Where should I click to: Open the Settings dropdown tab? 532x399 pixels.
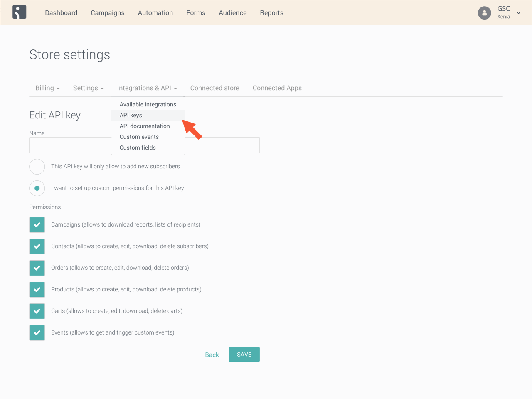(x=88, y=88)
